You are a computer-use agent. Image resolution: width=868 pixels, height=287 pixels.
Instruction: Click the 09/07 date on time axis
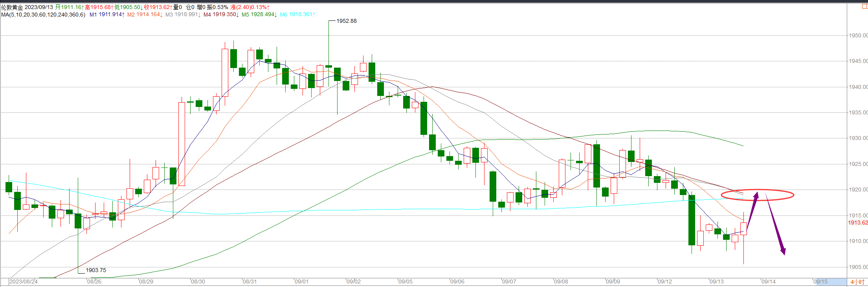coord(509,281)
